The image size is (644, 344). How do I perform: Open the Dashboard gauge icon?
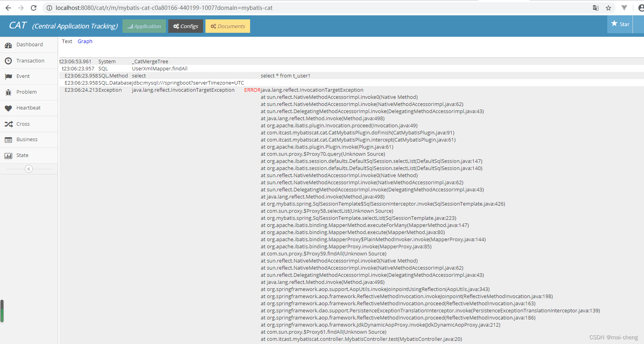click(x=8, y=45)
